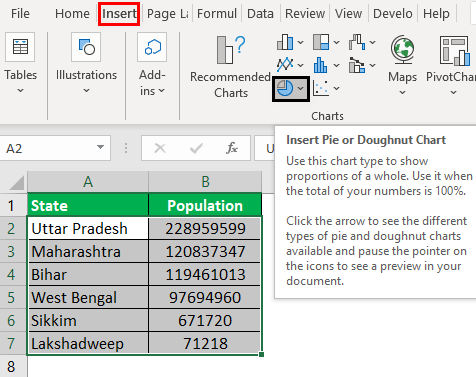Open the Insert Function fx icon
Screen dimensions: 476x377
232,148
